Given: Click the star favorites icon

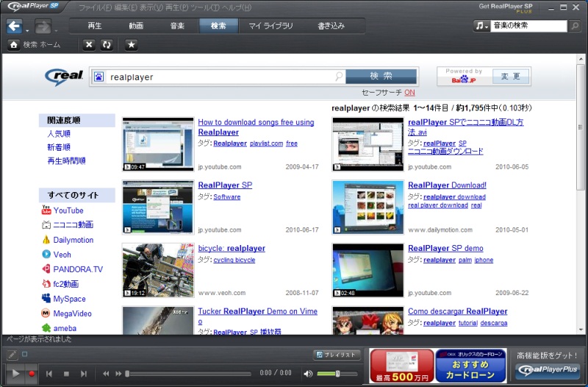Looking at the screenshot, I should click(132, 45).
